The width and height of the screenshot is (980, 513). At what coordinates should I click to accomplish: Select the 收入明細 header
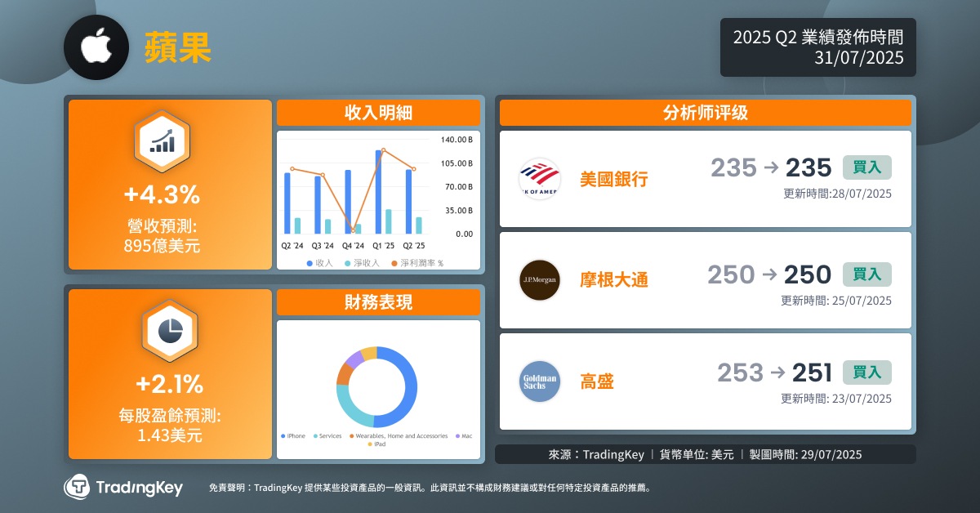pyautogui.click(x=378, y=113)
